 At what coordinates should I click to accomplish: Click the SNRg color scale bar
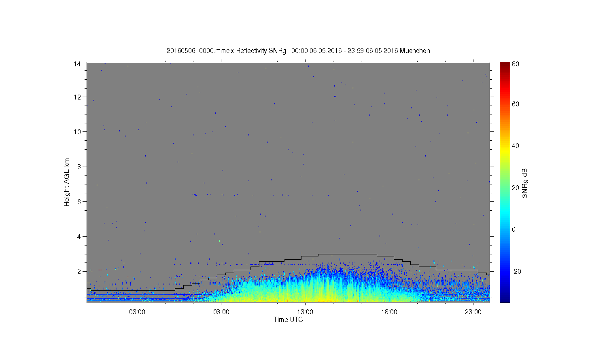505,182
